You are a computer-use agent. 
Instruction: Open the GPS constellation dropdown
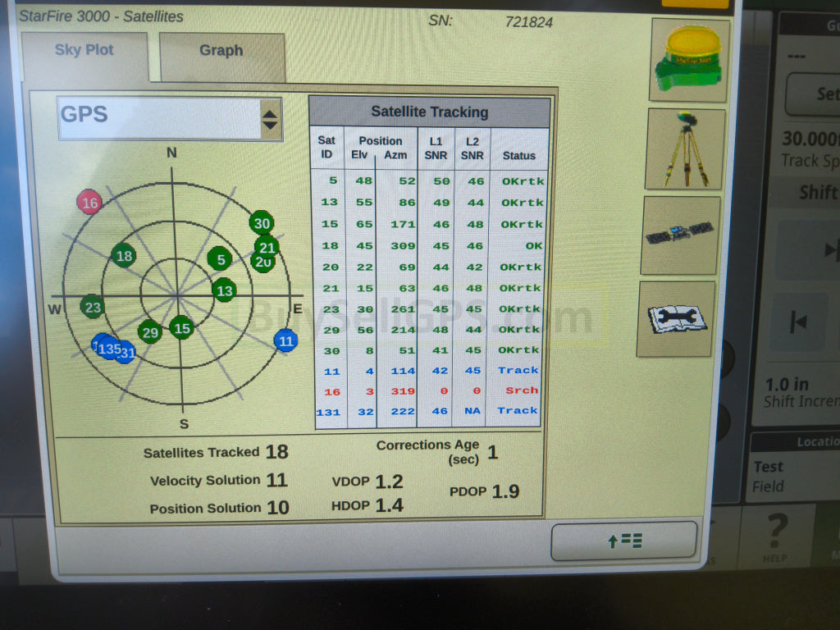coord(170,118)
